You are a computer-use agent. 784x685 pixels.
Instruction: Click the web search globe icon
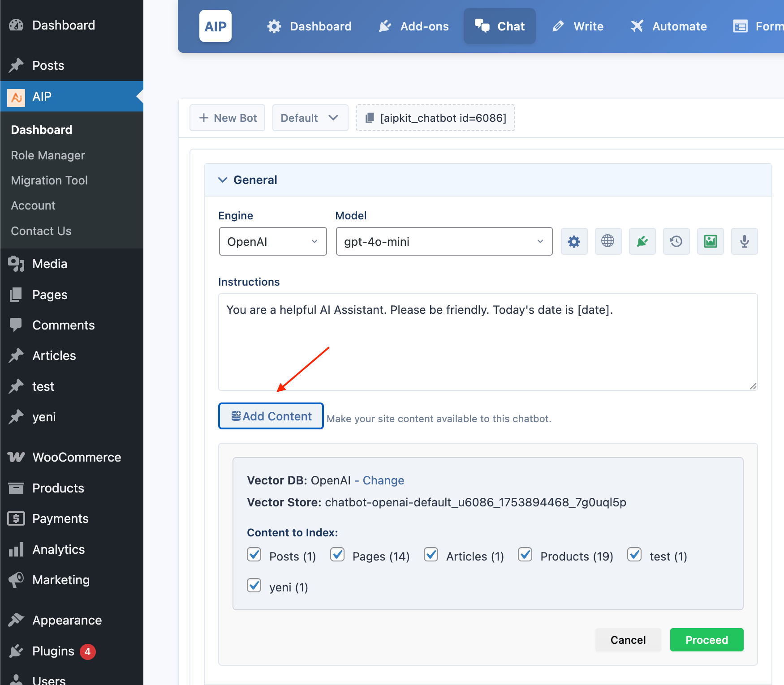608,241
